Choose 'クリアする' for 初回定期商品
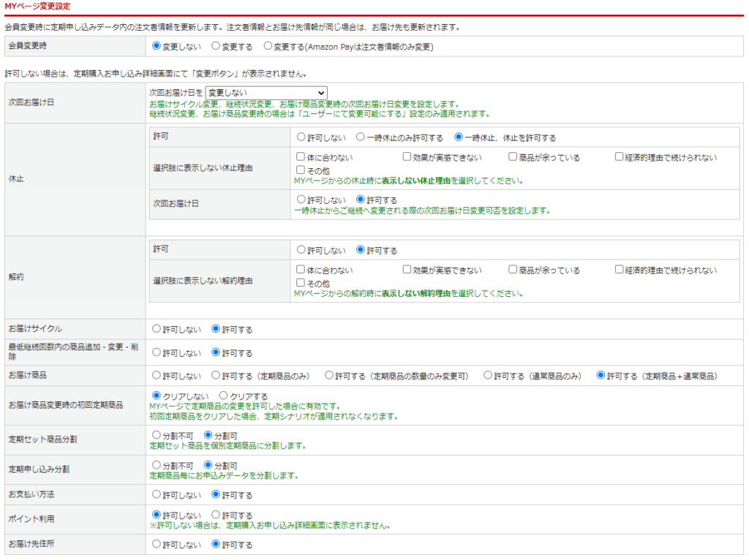This screenshot has width=749, height=560. (225, 396)
